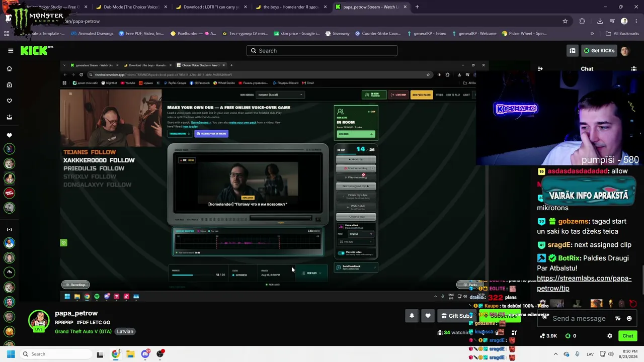Open chat settings gear icon
The width and height of the screenshot is (644, 362).
(x=610, y=336)
